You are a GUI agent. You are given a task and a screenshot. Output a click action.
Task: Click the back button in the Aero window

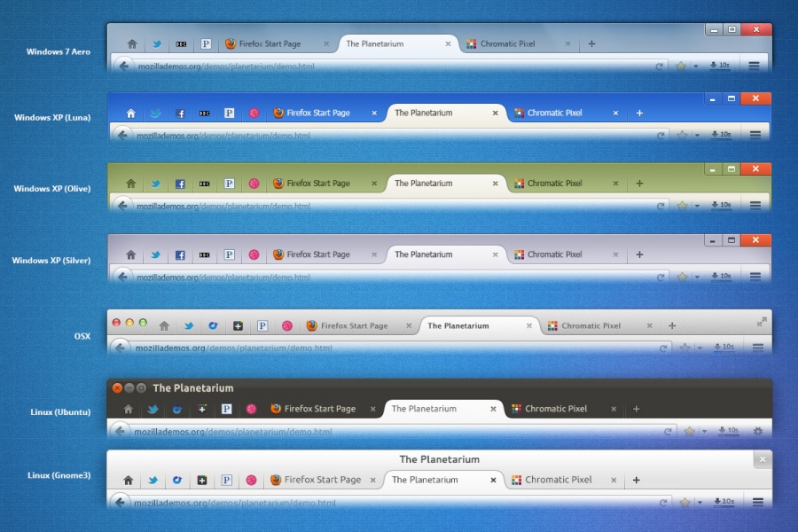tap(122, 65)
